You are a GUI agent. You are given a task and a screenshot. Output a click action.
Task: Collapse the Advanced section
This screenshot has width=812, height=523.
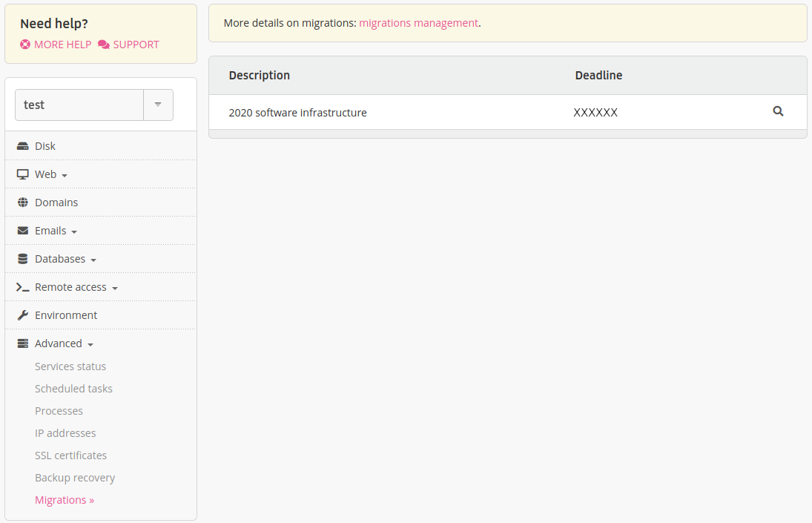point(91,344)
